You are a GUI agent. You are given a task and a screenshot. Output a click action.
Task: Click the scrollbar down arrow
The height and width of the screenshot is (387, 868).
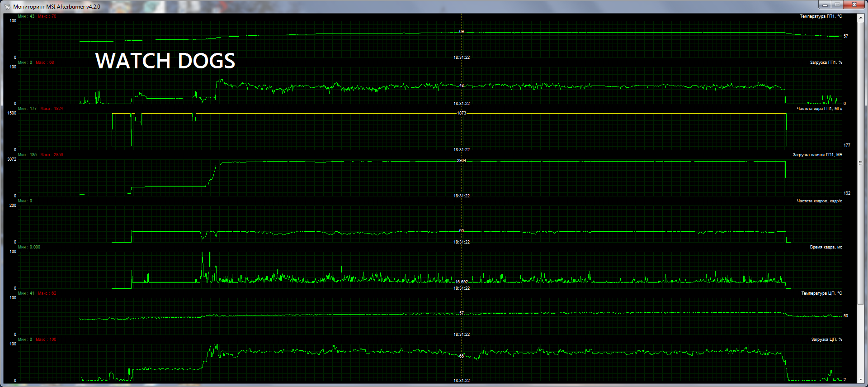[861, 380]
